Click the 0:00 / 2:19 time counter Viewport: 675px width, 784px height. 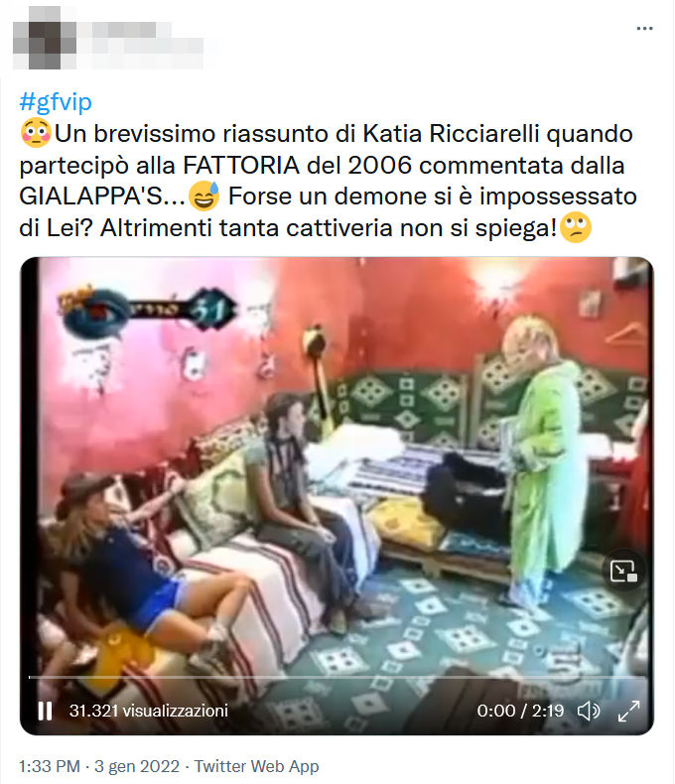coord(520,711)
